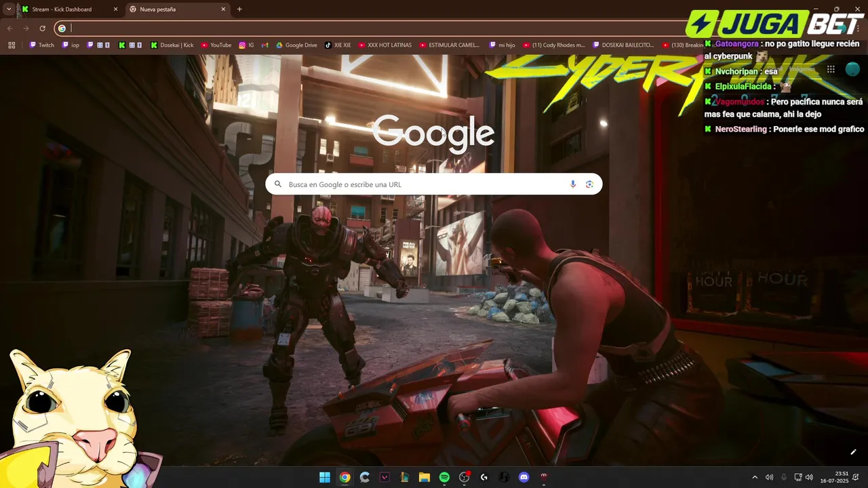Open the YouTube bookmark

pos(216,45)
